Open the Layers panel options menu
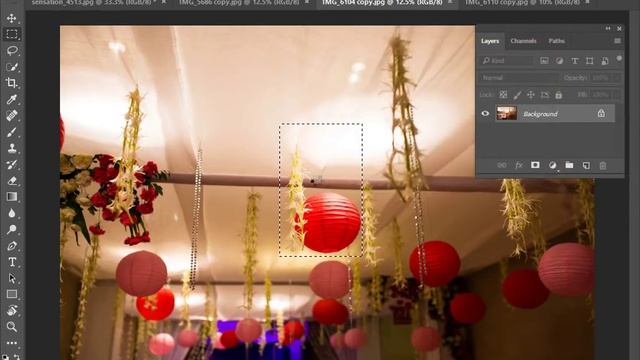 coord(617,41)
